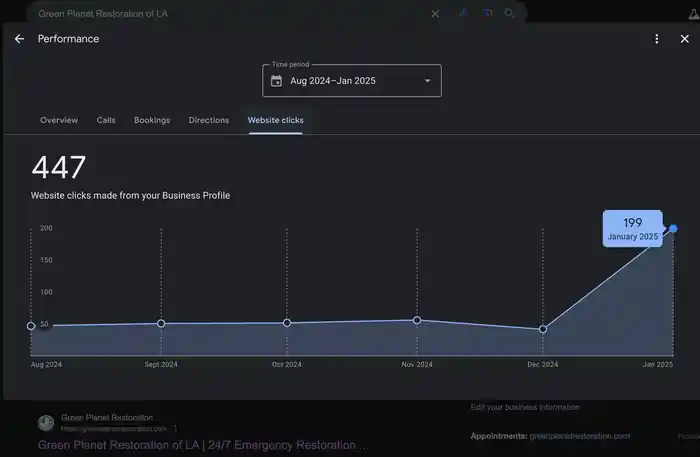Go back using the Performance back arrow
This screenshot has height=457, width=700.
click(19, 39)
